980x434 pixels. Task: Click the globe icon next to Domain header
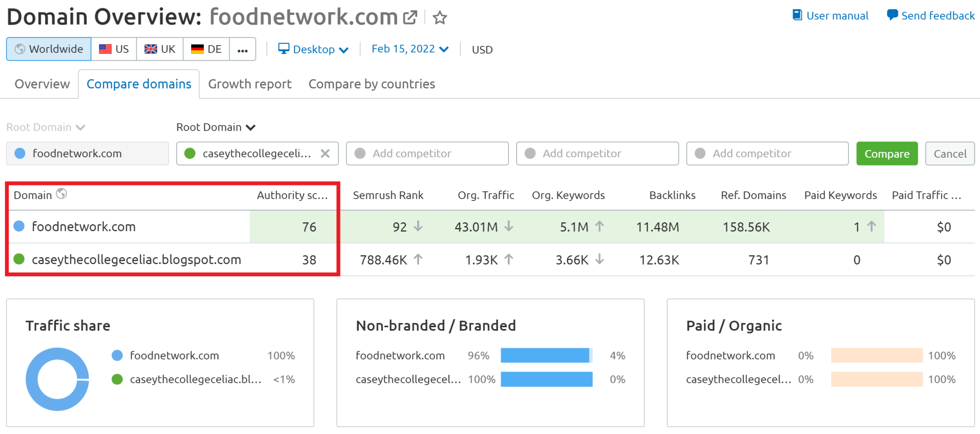[x=61, y=194]
